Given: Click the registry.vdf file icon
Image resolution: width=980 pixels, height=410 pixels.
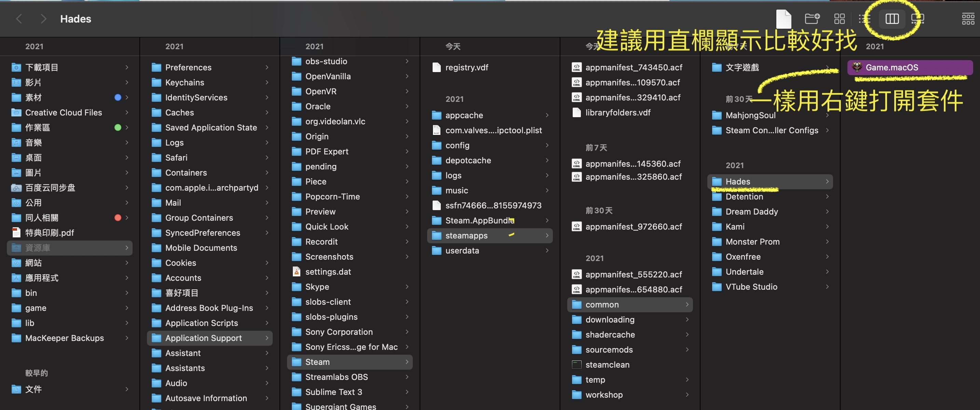Looking at the screenshot, I should pyautogui.click(x=436, y=67).
